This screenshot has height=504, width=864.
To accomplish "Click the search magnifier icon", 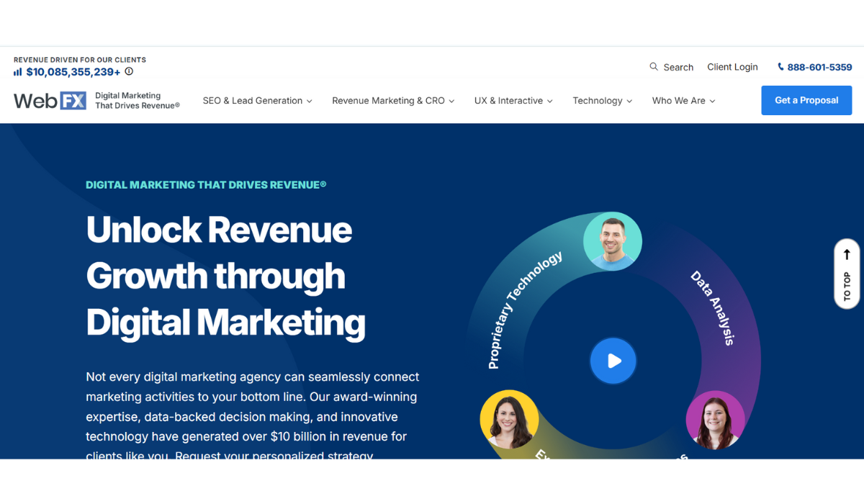I will tap(654, 66).
